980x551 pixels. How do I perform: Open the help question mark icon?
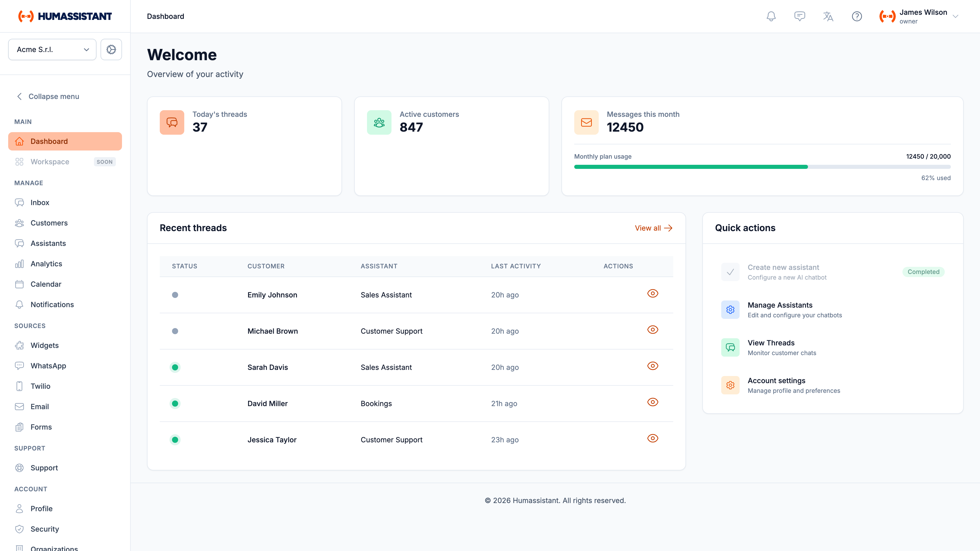(856, 16)
